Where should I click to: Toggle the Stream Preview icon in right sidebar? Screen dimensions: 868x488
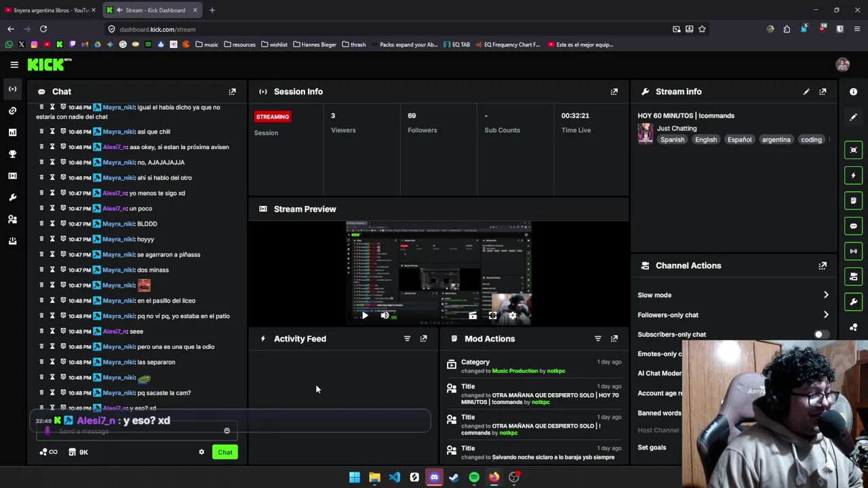[x=854, y=150]
